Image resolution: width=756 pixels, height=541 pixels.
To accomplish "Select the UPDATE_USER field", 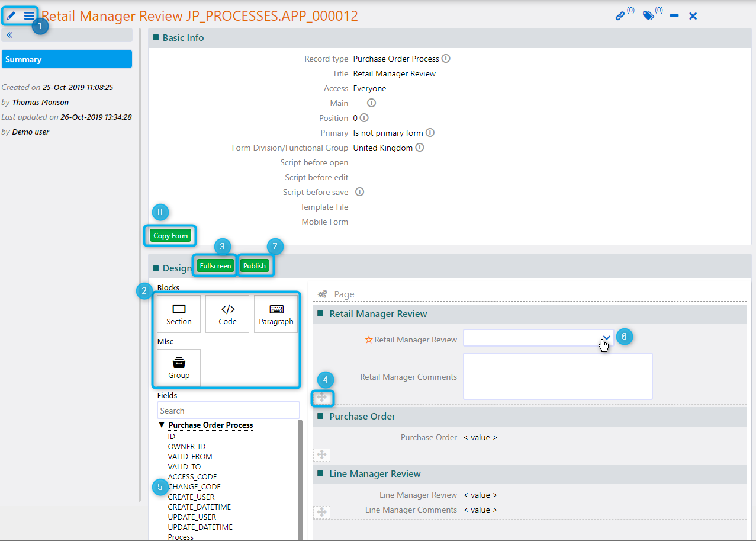I will coord(192,517).
